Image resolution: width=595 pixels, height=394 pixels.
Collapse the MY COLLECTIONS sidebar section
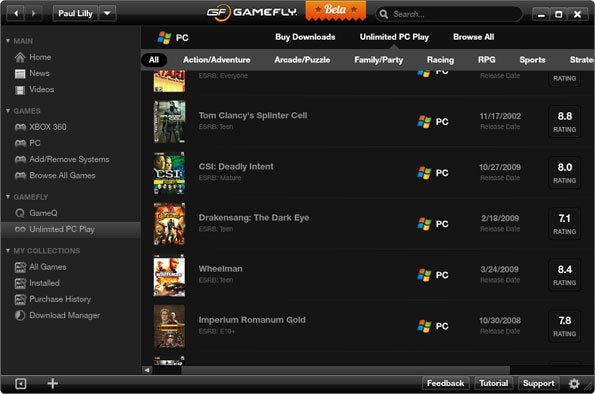coord(8,251)
